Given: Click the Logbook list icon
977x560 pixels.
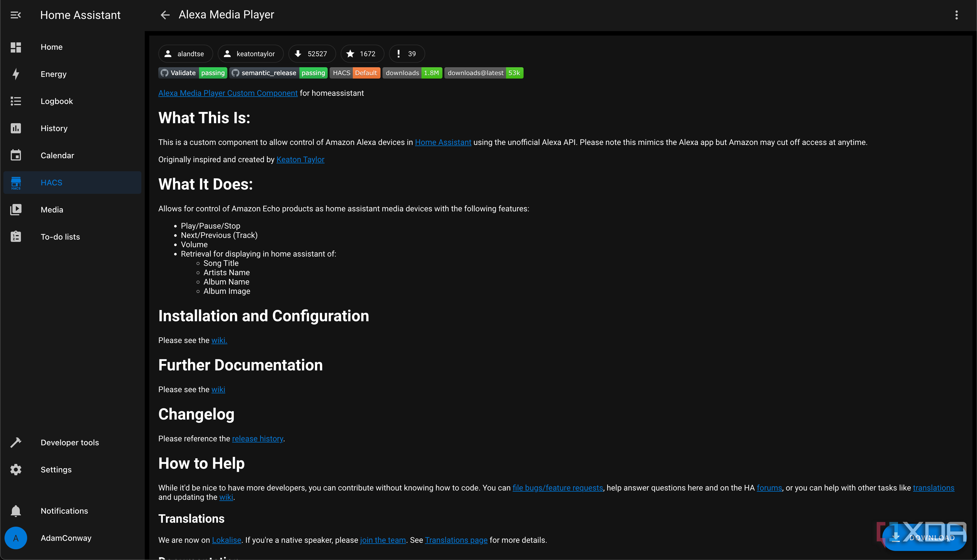Looking at the screenshot, I should point(16,101).
